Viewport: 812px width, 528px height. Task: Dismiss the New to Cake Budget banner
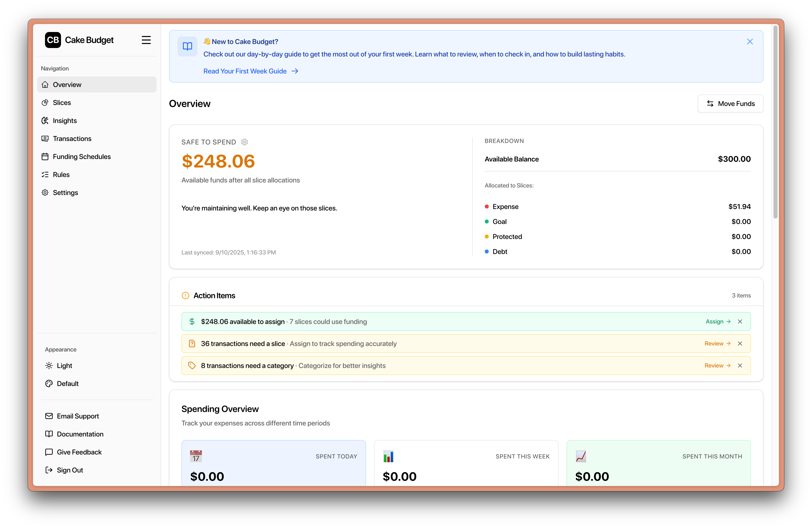(750, 41)
